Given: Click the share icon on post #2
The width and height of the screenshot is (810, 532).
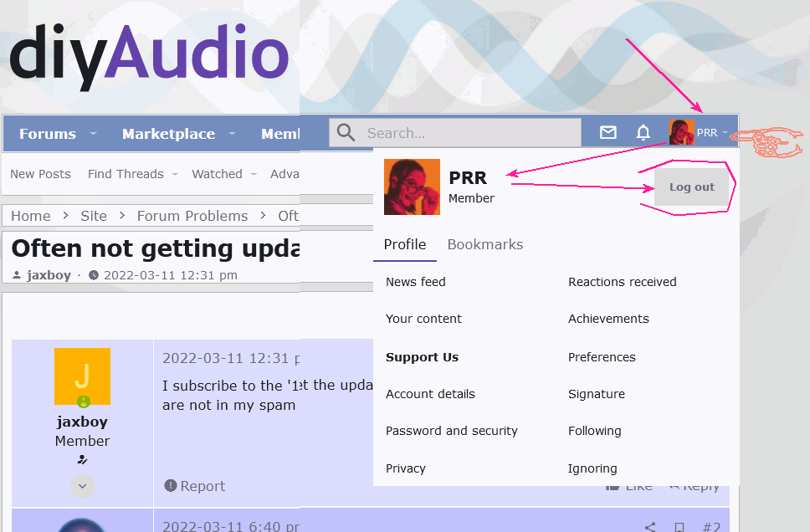Looking at the screenshot, I should (x=650, y=527).
